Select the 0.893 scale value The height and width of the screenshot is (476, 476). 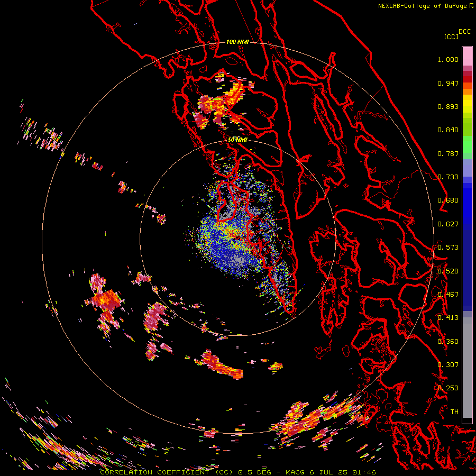[x=448, y=106]
